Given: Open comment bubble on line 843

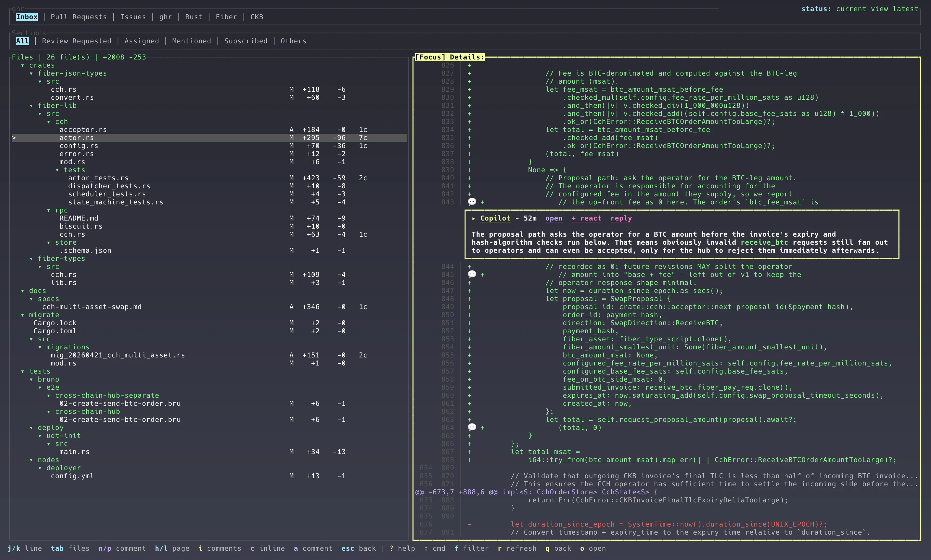Looking at the screenshot, I should point(472,202).
